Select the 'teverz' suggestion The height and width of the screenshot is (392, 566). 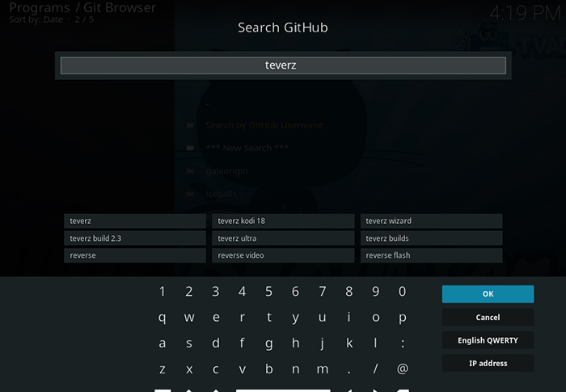pyautogui.click(x=135, y=221)
